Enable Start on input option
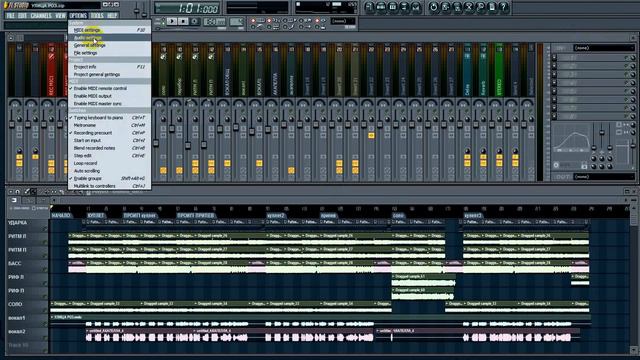Screen dimensions: 640x360 [x=109, y=140]
